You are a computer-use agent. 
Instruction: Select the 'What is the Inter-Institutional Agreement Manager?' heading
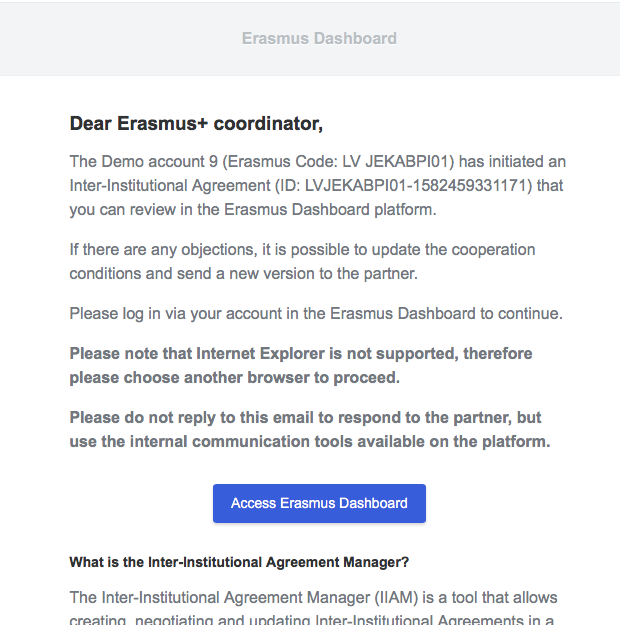click(239, 562)
